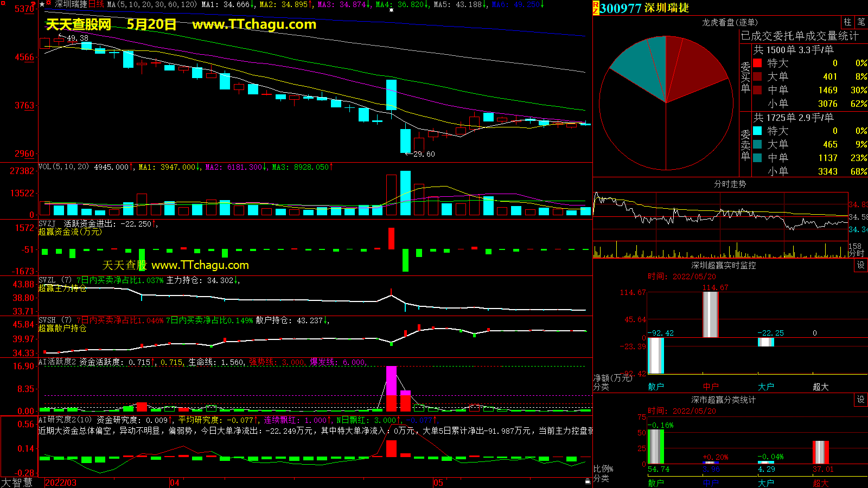This screenshot has width=868, height=488.
Task: Click the 300977 深圳瑞捷 stock title
Action: point(644,8)
